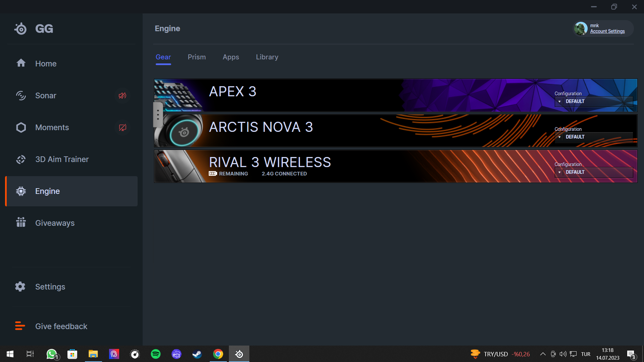Image resolution: width=644 pixels, height=362 pixels.
Task: Open Steam from the taskbar
Action: (x=197, y=354)
